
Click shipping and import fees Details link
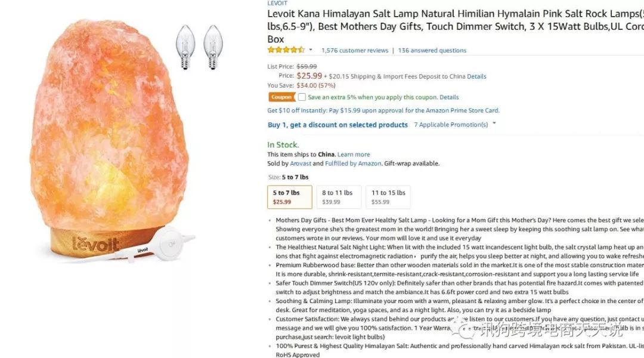click(x=476, y=76)
